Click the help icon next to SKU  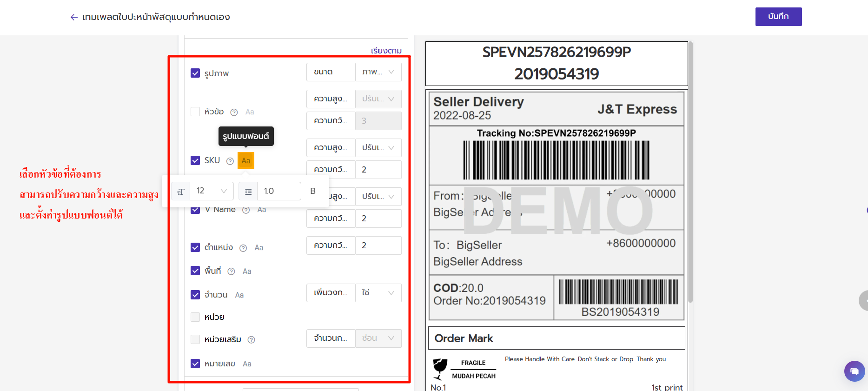[x=230, y=161]
